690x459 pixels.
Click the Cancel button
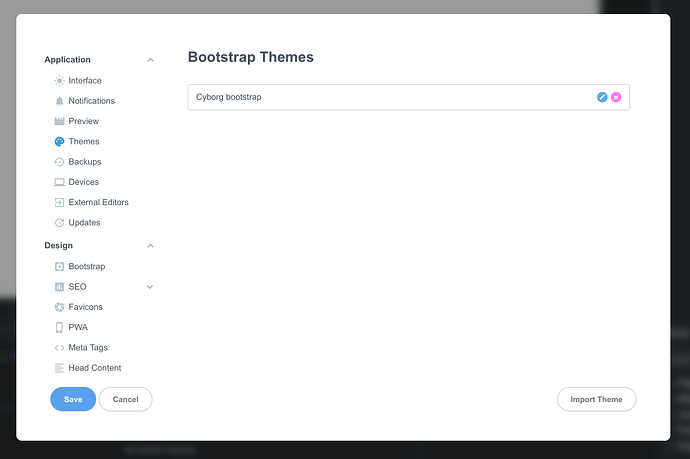pyautogui.click(x=125, y=399)
